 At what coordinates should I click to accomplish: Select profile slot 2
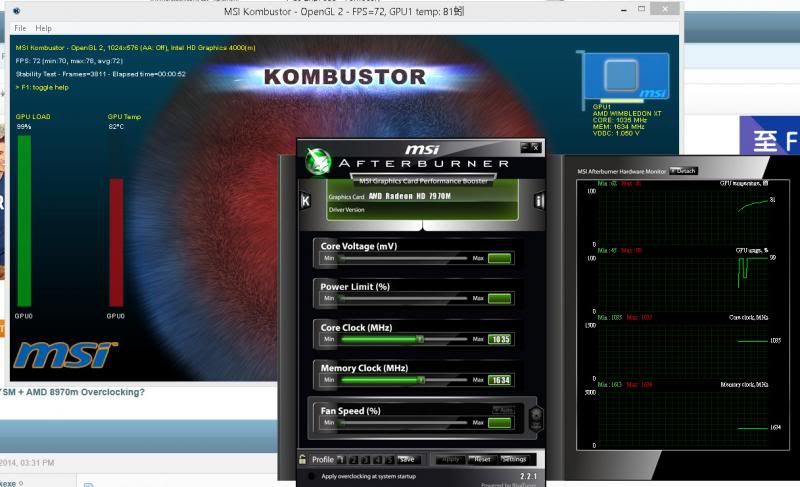pyautogui.click(x=354, y=460)
